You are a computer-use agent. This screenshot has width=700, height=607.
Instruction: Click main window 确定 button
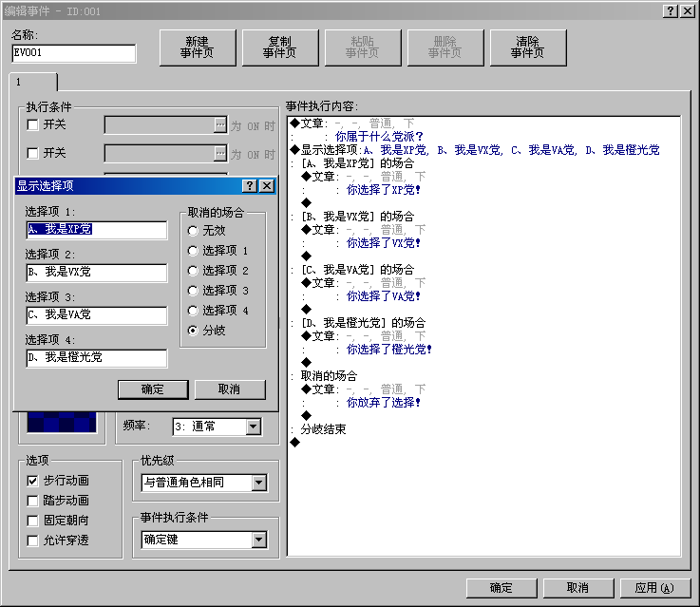click(x=501, y=588)
